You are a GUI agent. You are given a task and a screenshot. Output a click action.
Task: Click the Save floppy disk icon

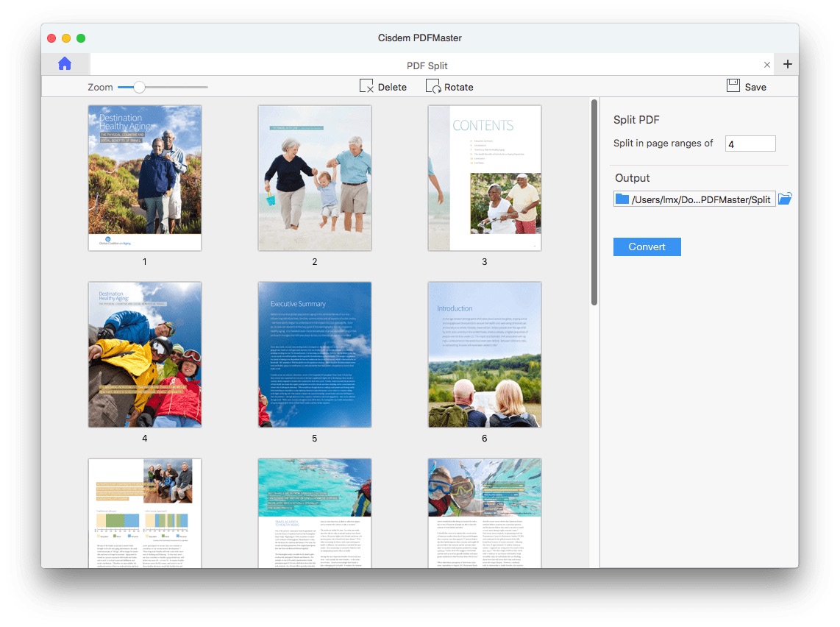[733, 86]
